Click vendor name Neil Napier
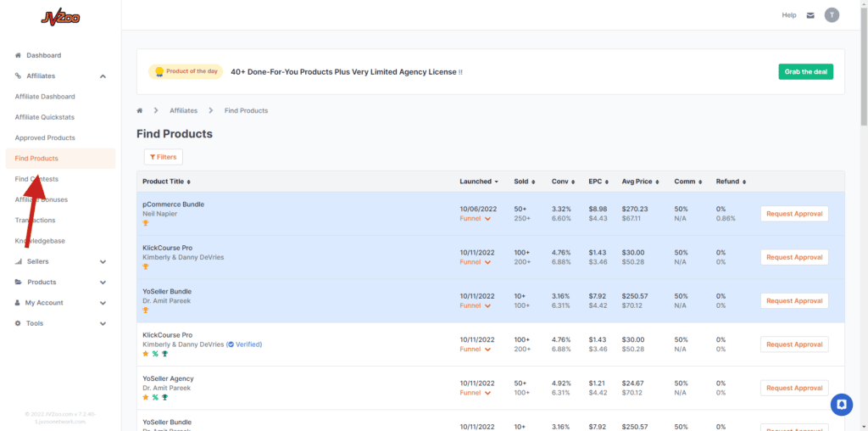This screenshot has width=868, height=431. pyautogui.click(x=160, y=214)
